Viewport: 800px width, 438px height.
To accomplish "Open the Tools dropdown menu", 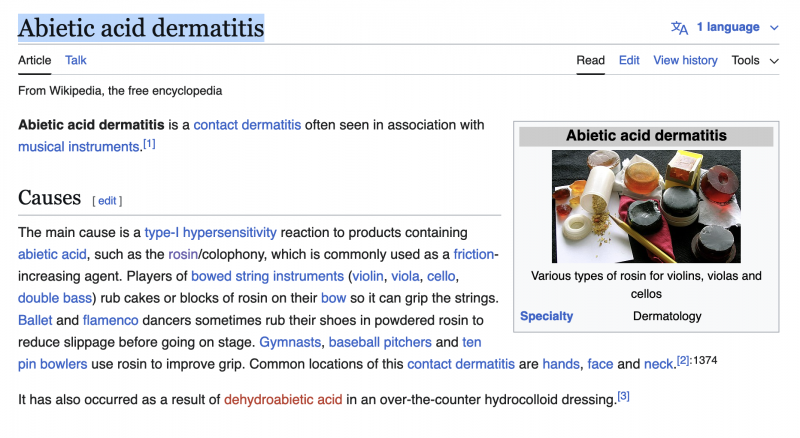I will (754, 60).
